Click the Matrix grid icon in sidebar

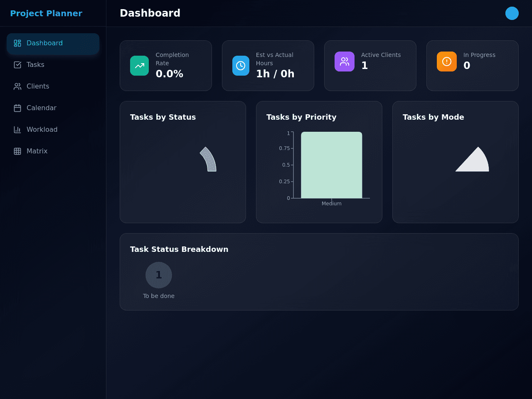(x=17, y=151)
